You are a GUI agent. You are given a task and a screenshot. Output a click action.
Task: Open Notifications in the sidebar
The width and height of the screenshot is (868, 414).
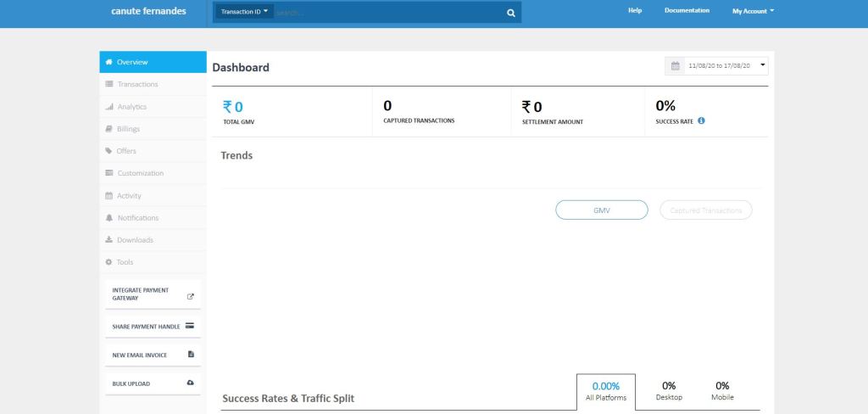[153, 218]
